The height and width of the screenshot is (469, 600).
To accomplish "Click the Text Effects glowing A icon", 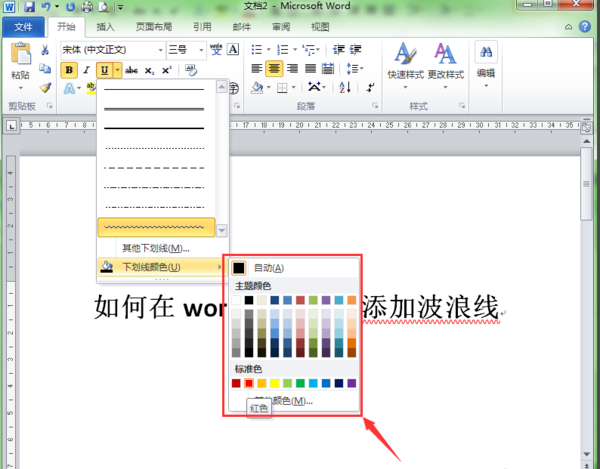I will tap(69, 88).
